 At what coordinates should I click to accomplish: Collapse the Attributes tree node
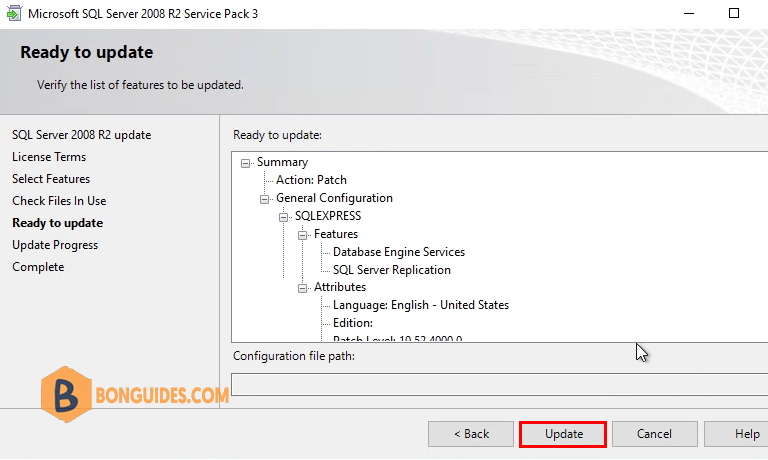pyautogui.click(x=303, y=288)
